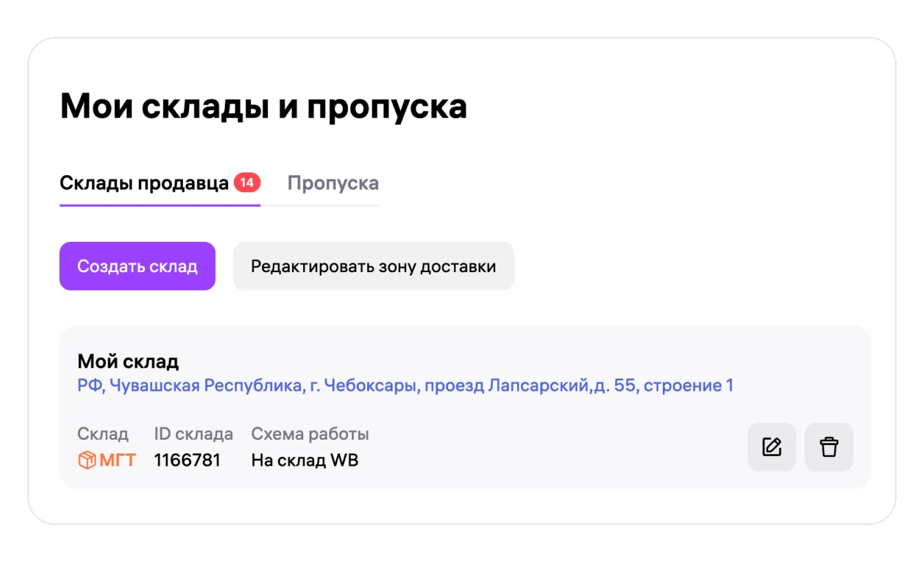Image resolution: width=924 pixels, height=562 pixels.
Task: Click the red badge showing 14
Action: [x=247, y=183]
